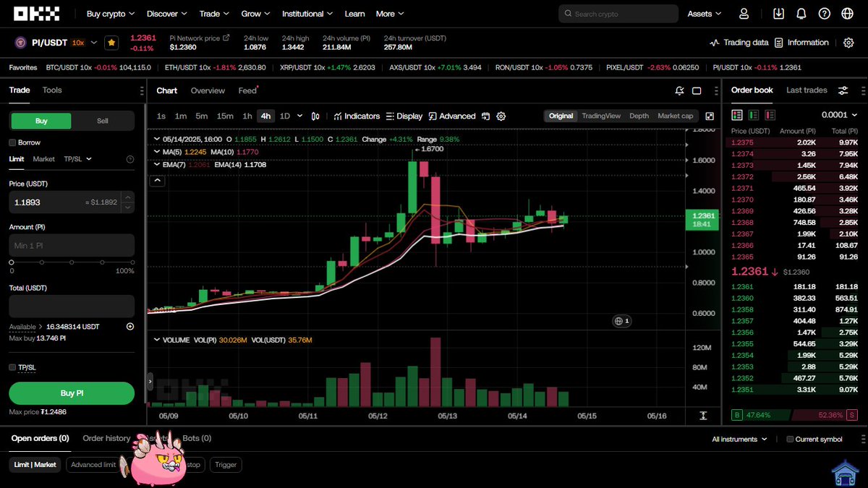868x488 pixels.
Task: Show asks-only order book view
Action: (770, 114)
